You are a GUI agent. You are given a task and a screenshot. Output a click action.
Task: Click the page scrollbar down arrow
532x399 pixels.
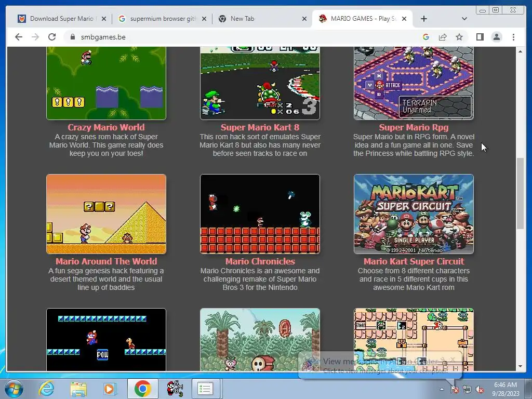(x=520, y=366)
